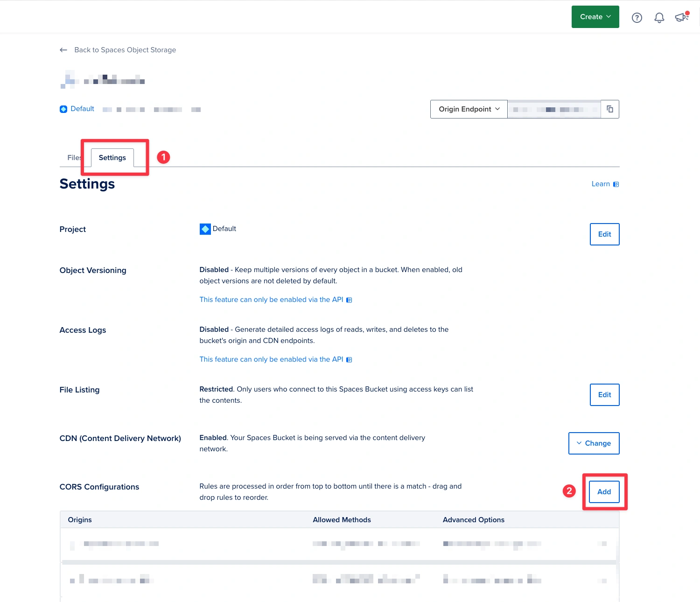This screenshot has height=602, width=700.
Task: Open options for the first CORS rule row
Action: point(603,544)
